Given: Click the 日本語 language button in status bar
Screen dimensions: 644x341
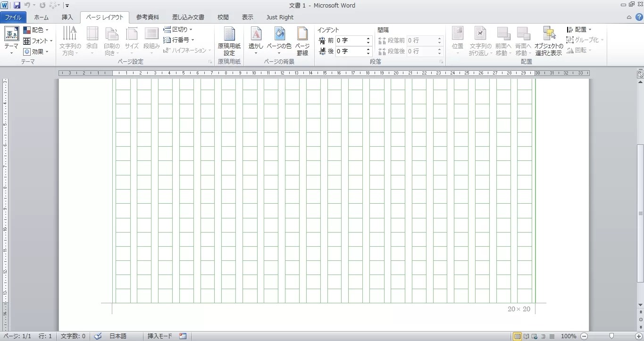Looking at the screenshot, I should coord(118,336).
